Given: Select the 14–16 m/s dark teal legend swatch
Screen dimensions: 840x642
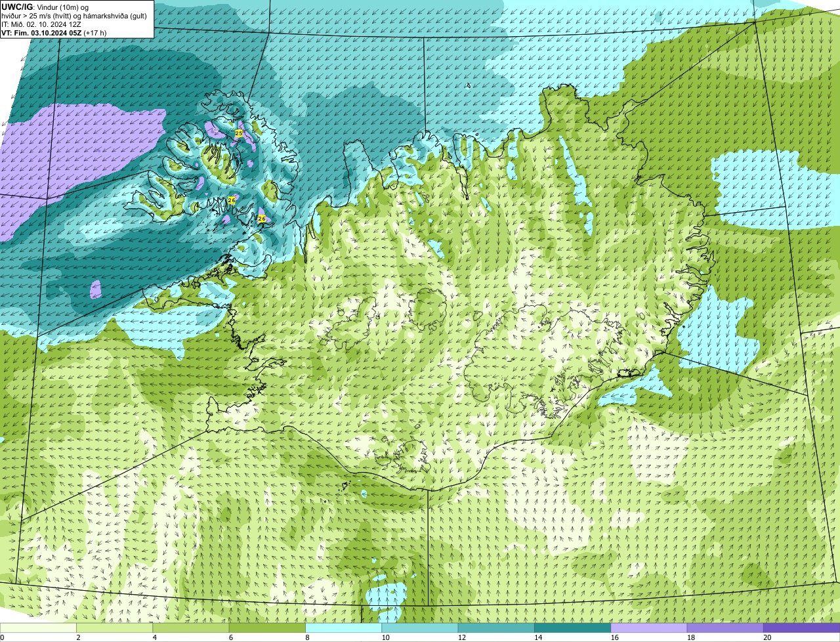Looking at the screenshot, I should (x=572, y=628).
